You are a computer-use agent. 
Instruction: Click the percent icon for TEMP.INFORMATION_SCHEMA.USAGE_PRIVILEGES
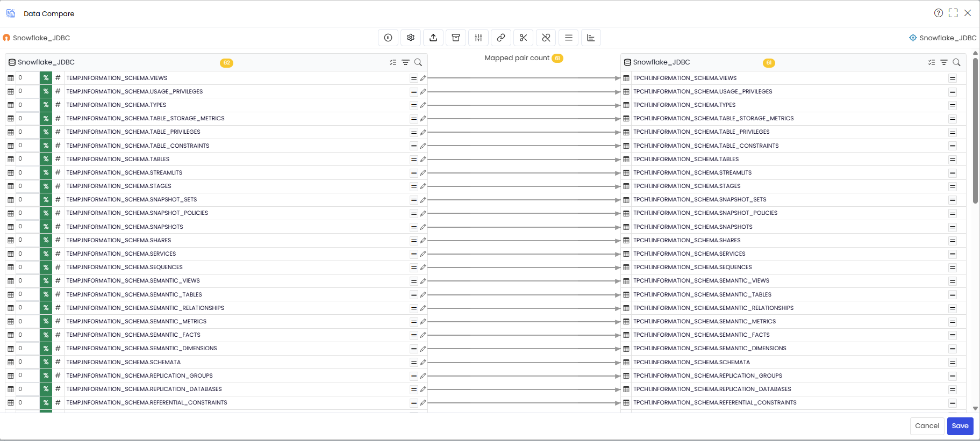[x=46, y=91]
